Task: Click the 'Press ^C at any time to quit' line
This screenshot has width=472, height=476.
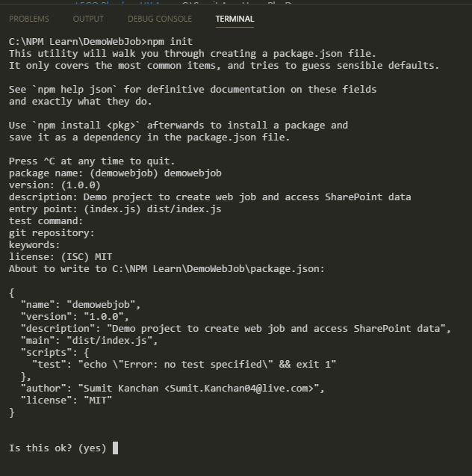Action: 92,161
